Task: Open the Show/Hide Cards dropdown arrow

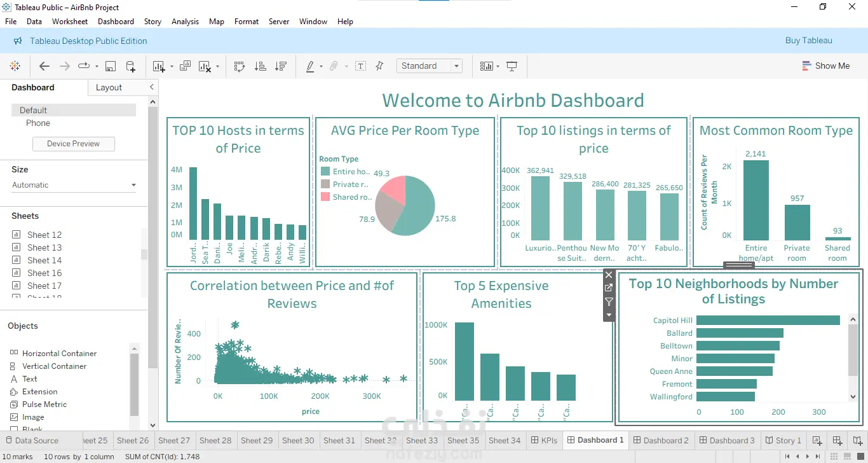Action: [498, 67]
